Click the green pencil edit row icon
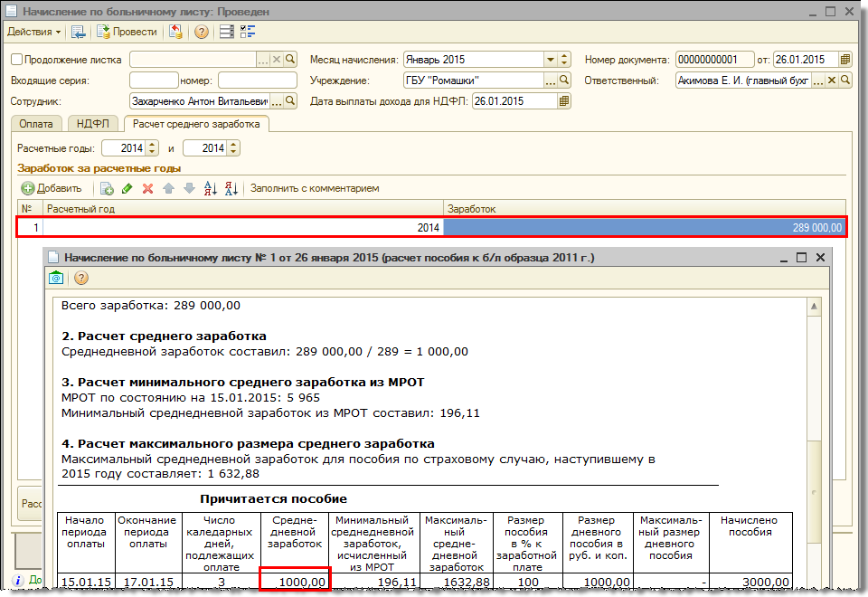Screen dimensions: 868x597 [x=127, y=188]
